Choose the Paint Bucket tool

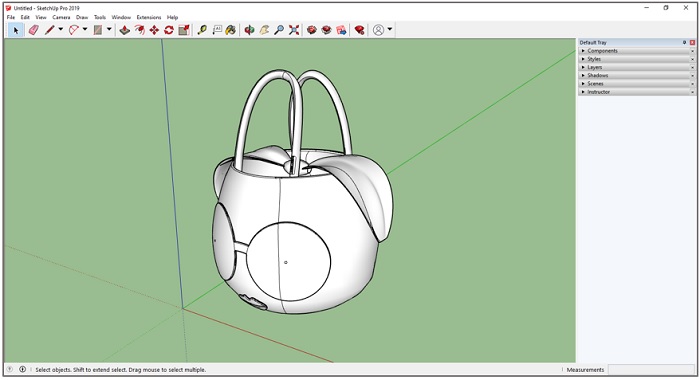230,30
